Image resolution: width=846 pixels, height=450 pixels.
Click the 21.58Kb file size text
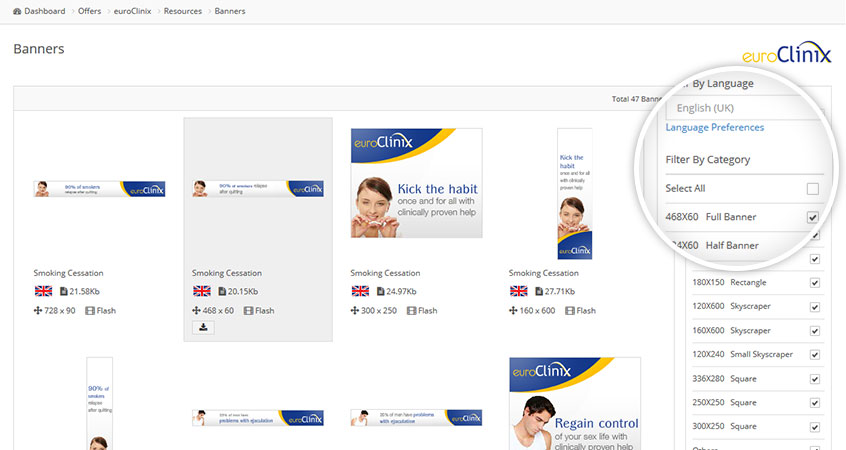[85, 291]
